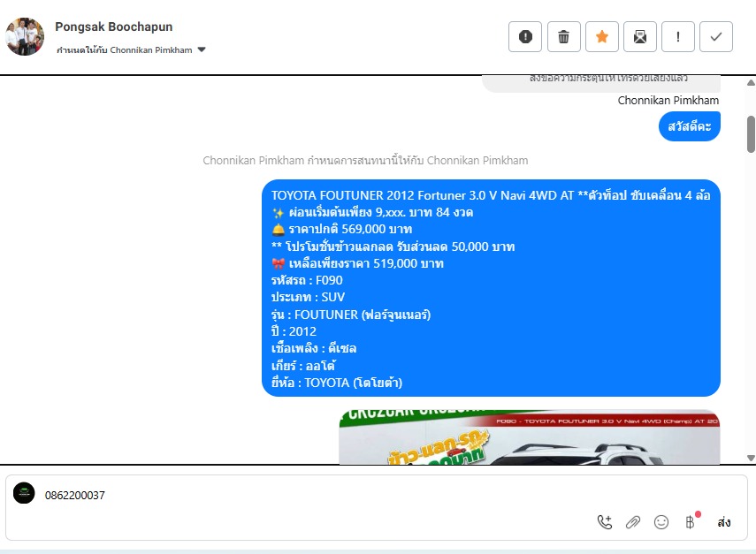Click the รหัสรถ : F090 line
The image size is (756, 554).
pyautogui.click(x=307, y=280)
